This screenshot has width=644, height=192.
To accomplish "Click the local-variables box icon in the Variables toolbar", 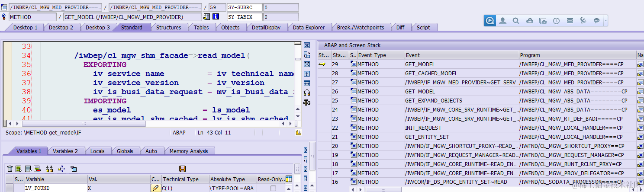I will [74, 169].
